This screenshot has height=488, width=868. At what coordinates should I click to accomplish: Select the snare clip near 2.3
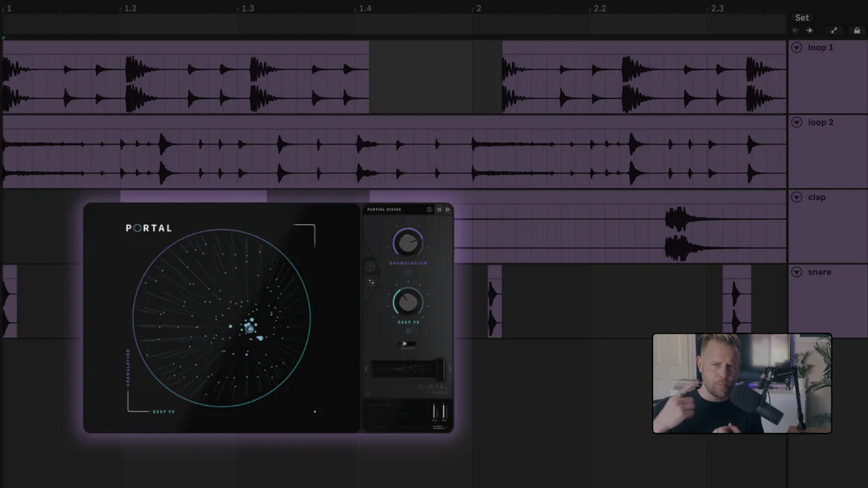pyautogui.click(x=736, y=301)
